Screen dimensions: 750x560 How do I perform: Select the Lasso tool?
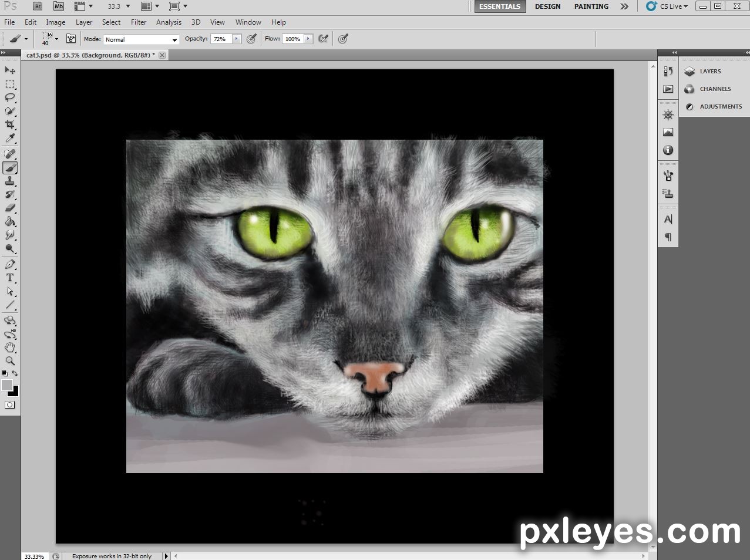tap(10, 97)
